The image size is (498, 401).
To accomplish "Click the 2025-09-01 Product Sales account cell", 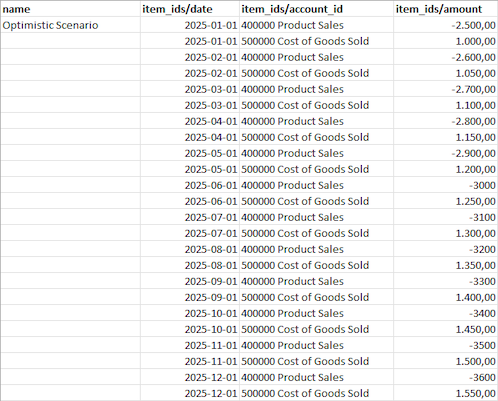I will [x=316, y=281].
